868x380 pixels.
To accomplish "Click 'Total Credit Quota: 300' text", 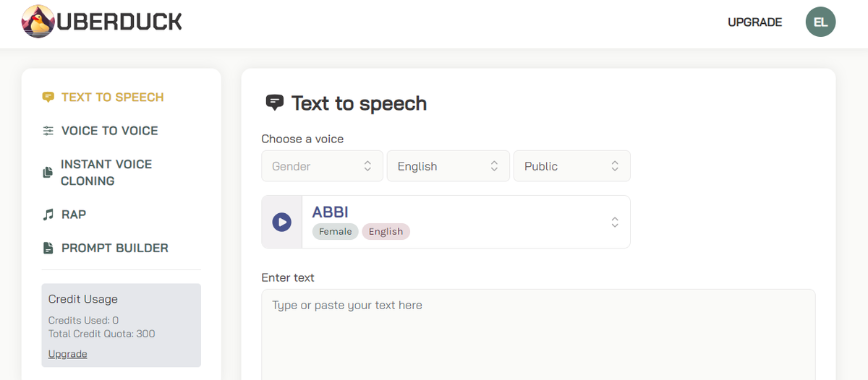I will click(101, 334).
